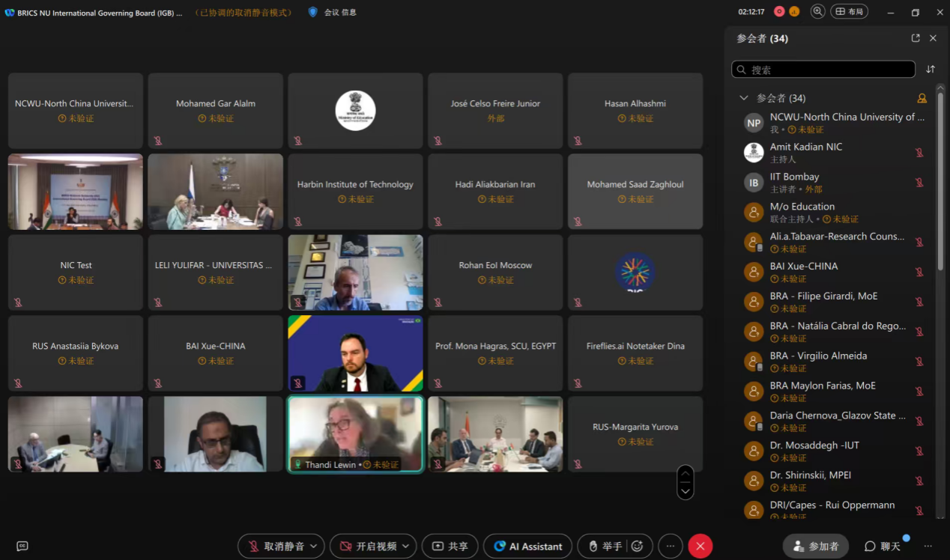Viewport: 950px width, 560px height.
Task: Select Harbin Institute of Technology tile
Action: pyautogui.click(x=355, y=192)
